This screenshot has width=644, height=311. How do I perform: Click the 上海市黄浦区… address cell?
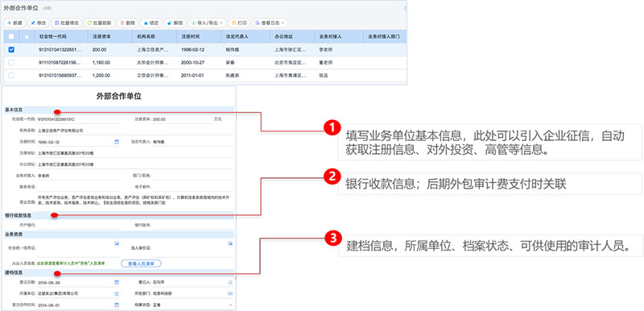click(x=291, y=76)
